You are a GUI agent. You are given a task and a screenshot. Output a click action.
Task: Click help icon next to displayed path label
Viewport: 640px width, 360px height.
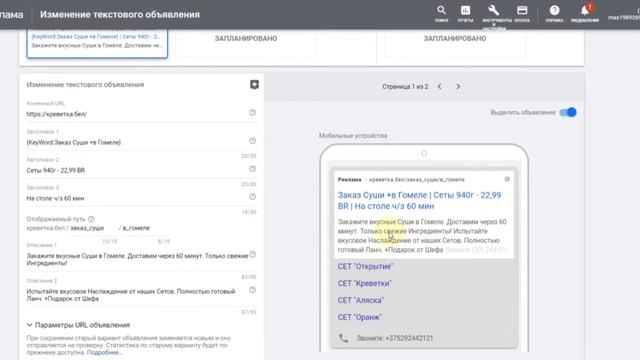point(91,219)
